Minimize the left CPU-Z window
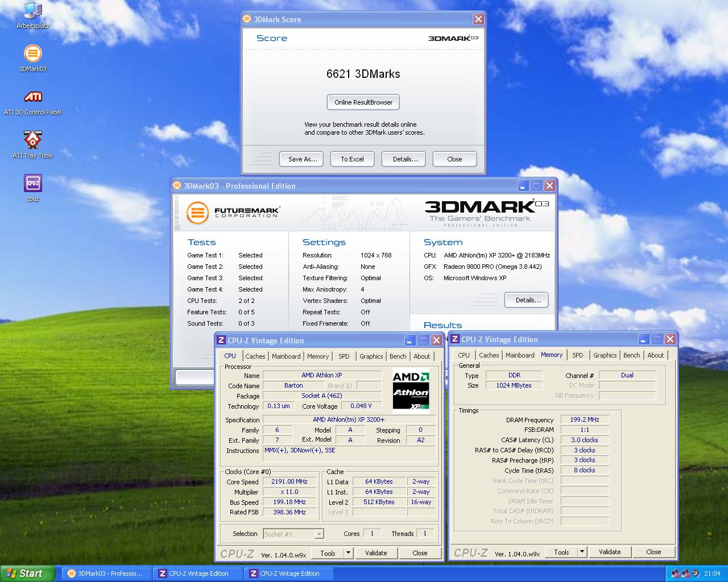The height and width of the screenshot is (582, 728). 410,340
